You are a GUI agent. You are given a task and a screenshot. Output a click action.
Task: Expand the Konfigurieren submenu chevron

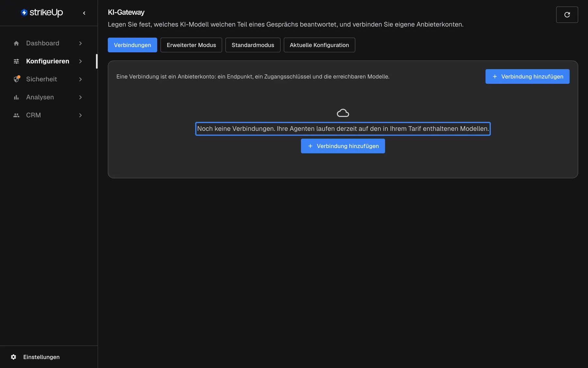coord(80,61)
